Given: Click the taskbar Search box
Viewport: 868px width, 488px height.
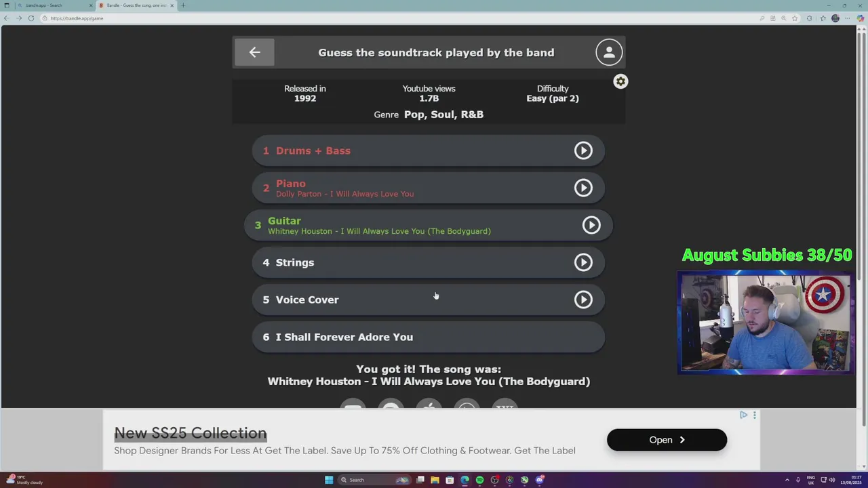Looking at the screenshot, I should tap(376, 480).
